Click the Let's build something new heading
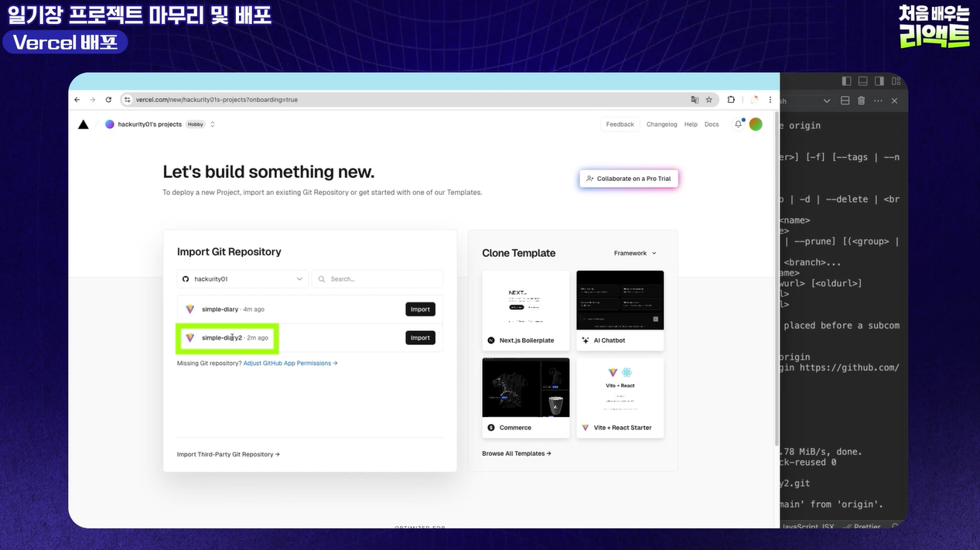The height and width of the screenshot is (550, 980). tap(268, 172)
